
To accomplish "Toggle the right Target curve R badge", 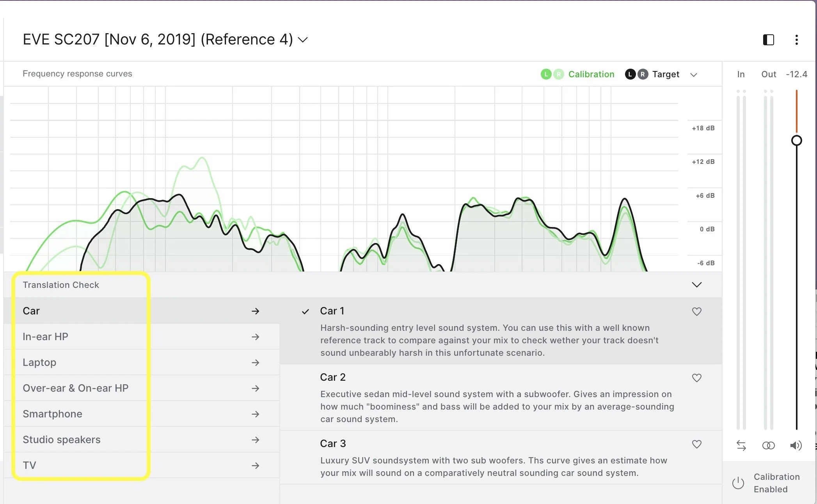I will click(x=643, y=74).
